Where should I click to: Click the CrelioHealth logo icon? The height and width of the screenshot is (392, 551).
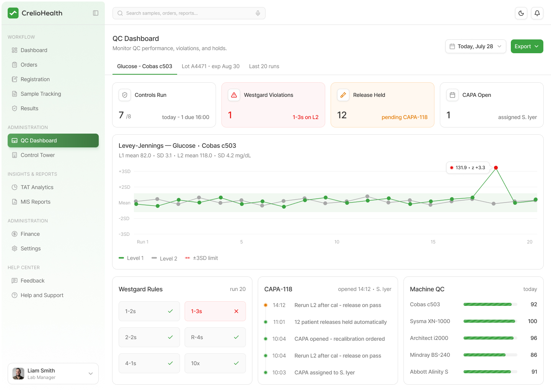[13, 13]
